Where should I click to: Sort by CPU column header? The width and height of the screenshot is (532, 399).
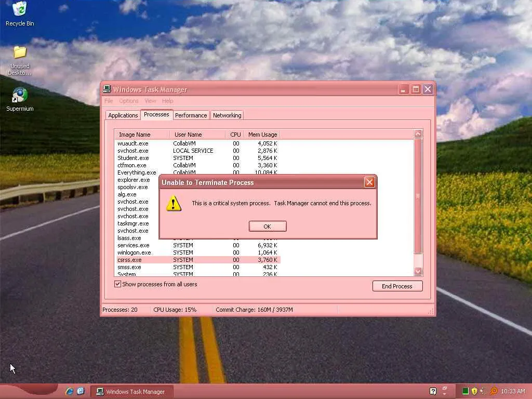point(234,135)
